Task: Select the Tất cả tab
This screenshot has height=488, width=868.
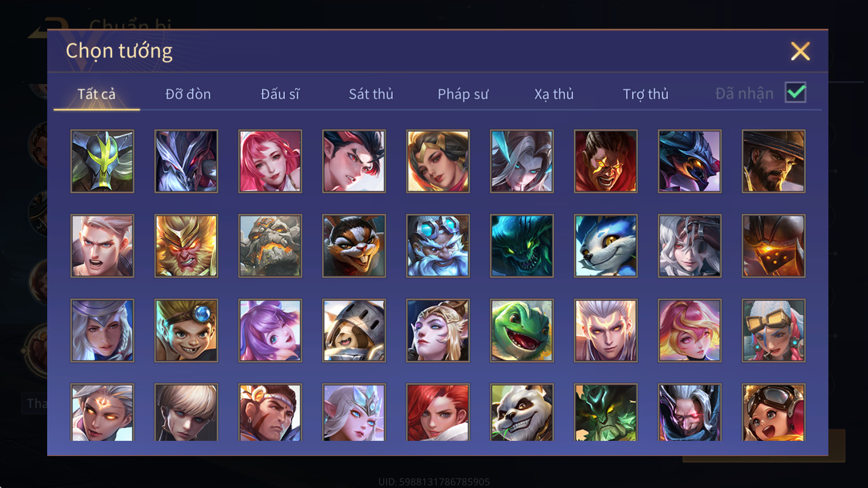Action: [97, 94]
